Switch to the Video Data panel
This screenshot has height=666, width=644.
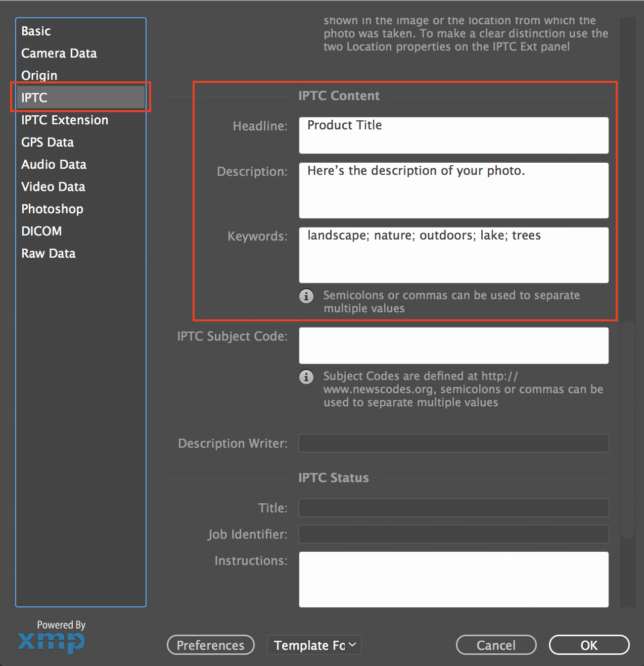coord(53,186)
